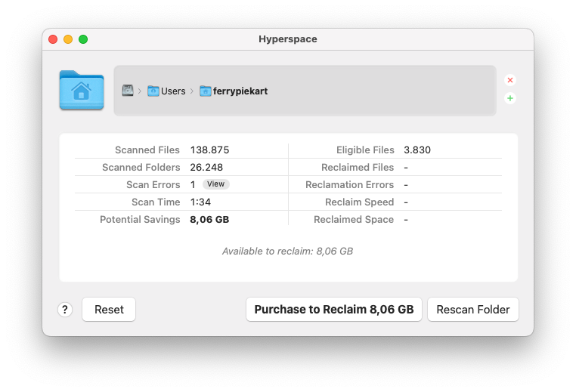This screenshot has height=392, width=576.
Task: Click the Eligible Files label
Action: (365, 150)
